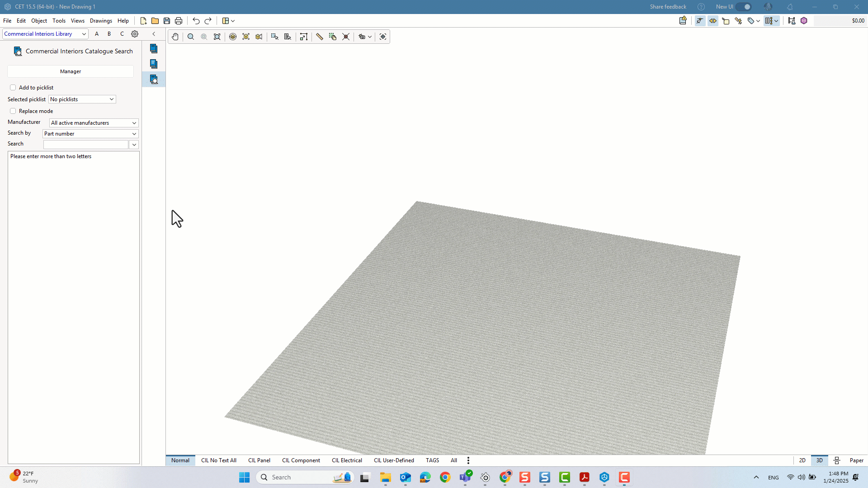Enable the Replace mode checkbox
Screen dimensions: 868x488
[13, 111]
